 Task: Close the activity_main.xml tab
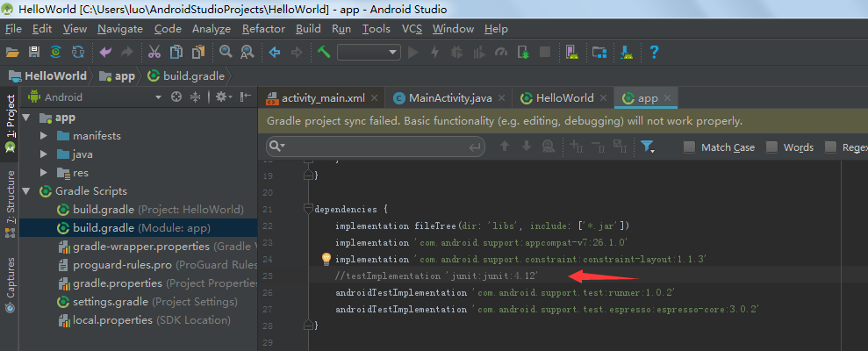pos(374,98)
